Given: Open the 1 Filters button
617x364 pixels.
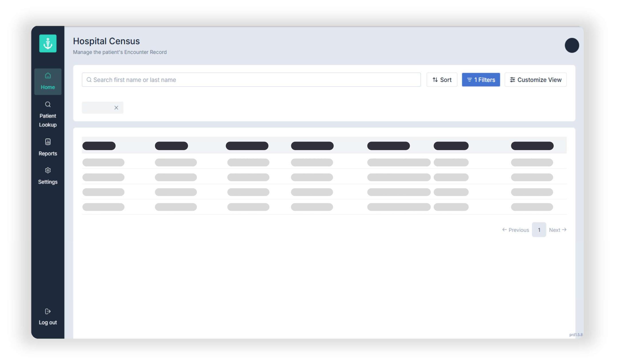Looking at the screenshot, I should click(x=481, y=80).
